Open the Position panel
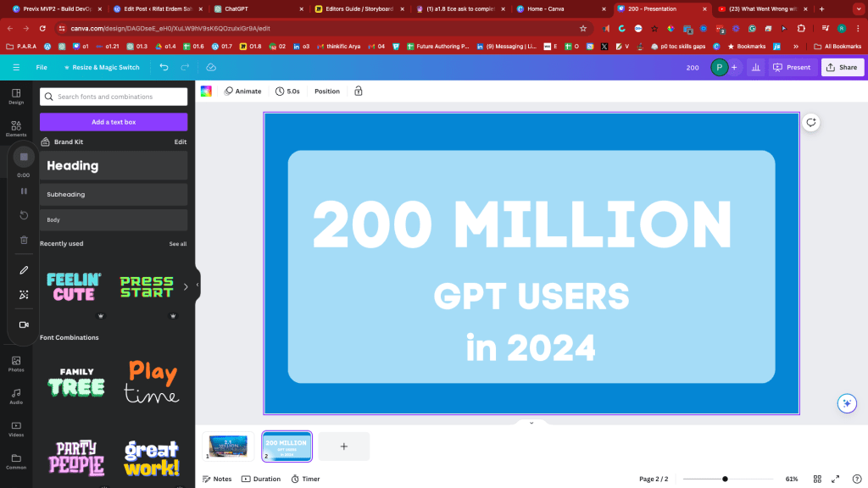The height and width of the screenshot is (488, 868). coord(327,91)
